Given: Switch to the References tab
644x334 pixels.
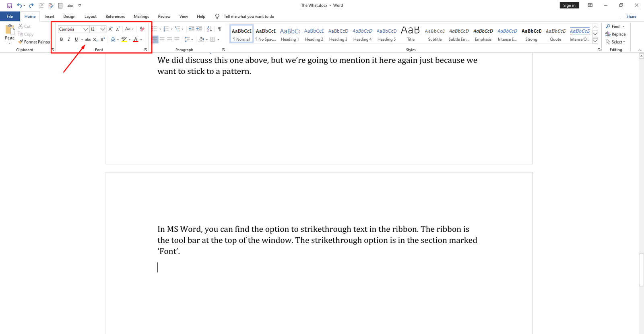Looking at the screenshot, I should click(115, 17).
